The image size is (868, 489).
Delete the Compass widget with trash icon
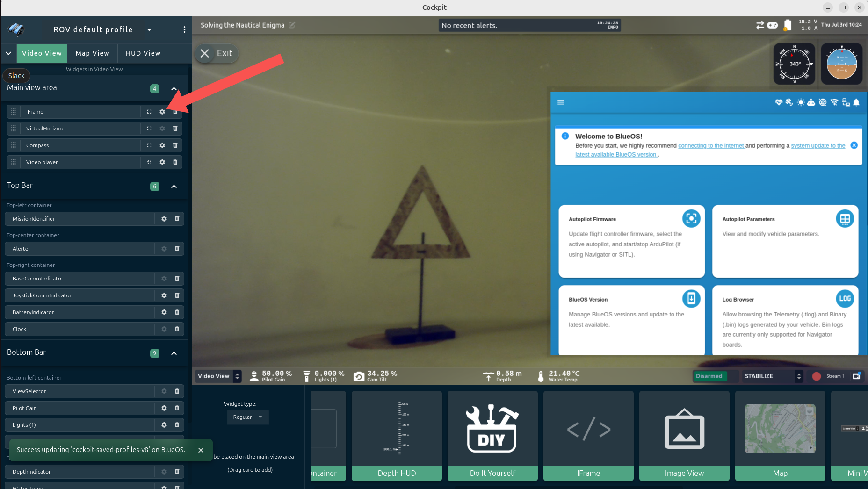coord(175,145)
